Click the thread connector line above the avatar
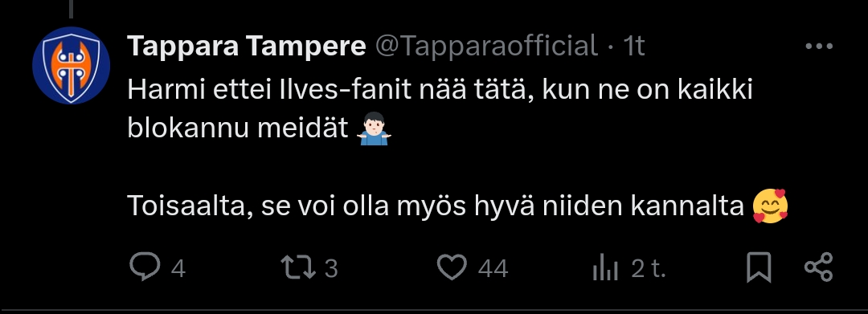 (71, 8)
